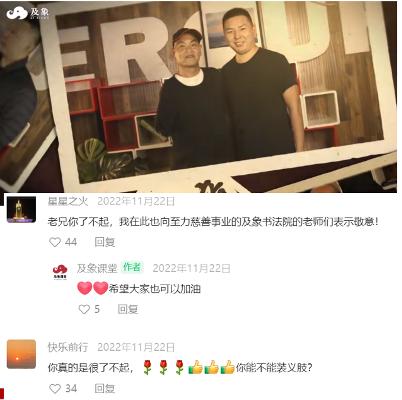Click the video frame showing two men

[x=198, y=97]
